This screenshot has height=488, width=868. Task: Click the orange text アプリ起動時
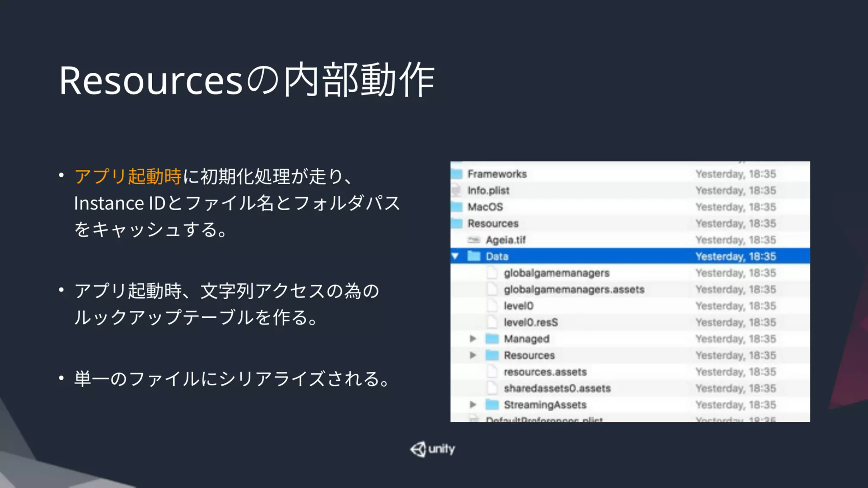128,176
